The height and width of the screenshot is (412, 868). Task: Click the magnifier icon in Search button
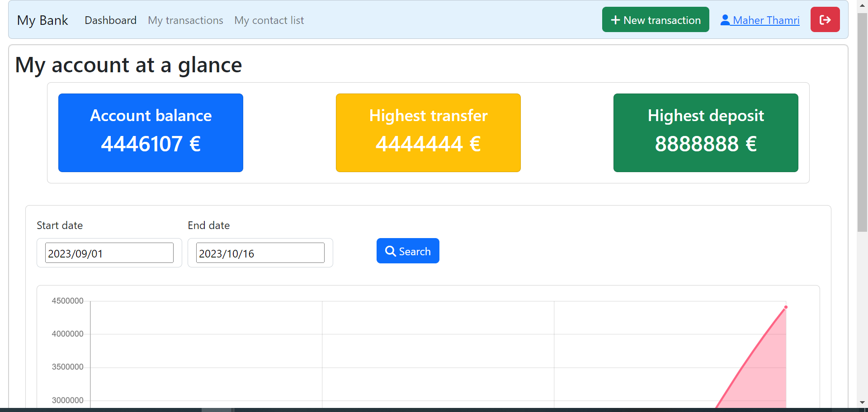[x=390, y=251]
